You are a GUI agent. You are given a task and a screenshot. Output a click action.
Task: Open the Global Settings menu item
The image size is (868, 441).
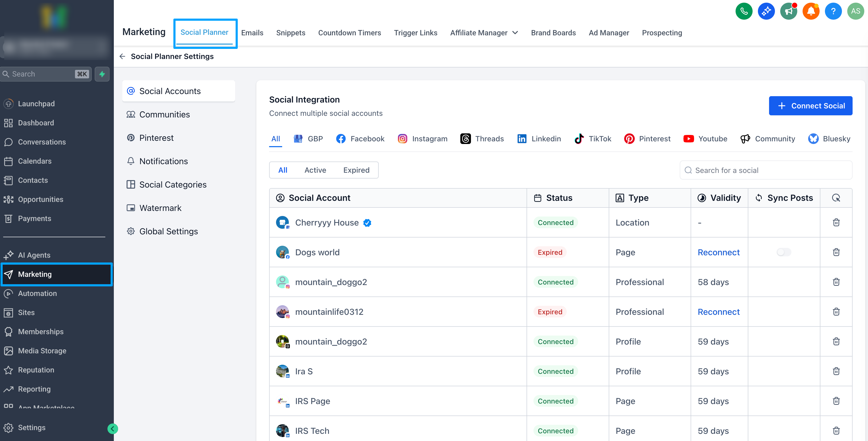[169, 231]
